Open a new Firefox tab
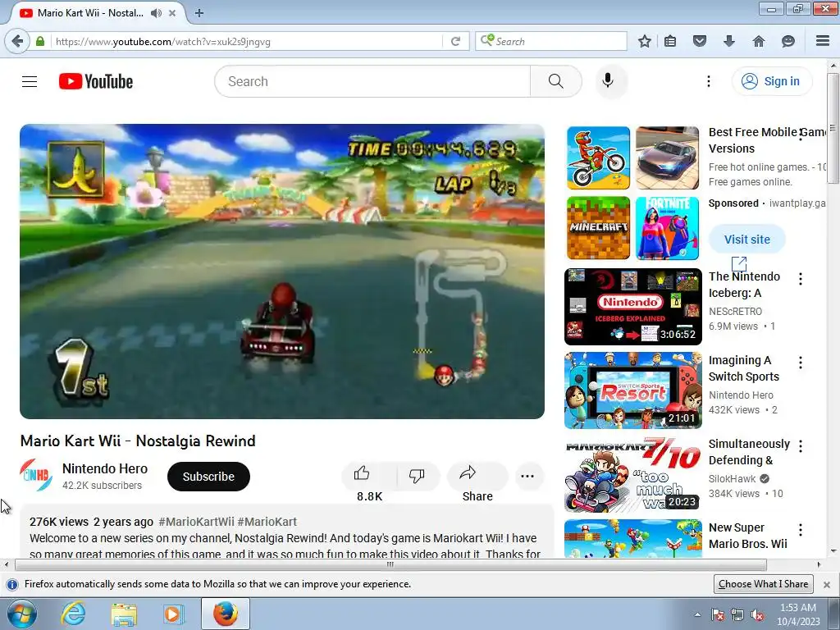This screenshot has width=840, height=630. tap(199, 13)
